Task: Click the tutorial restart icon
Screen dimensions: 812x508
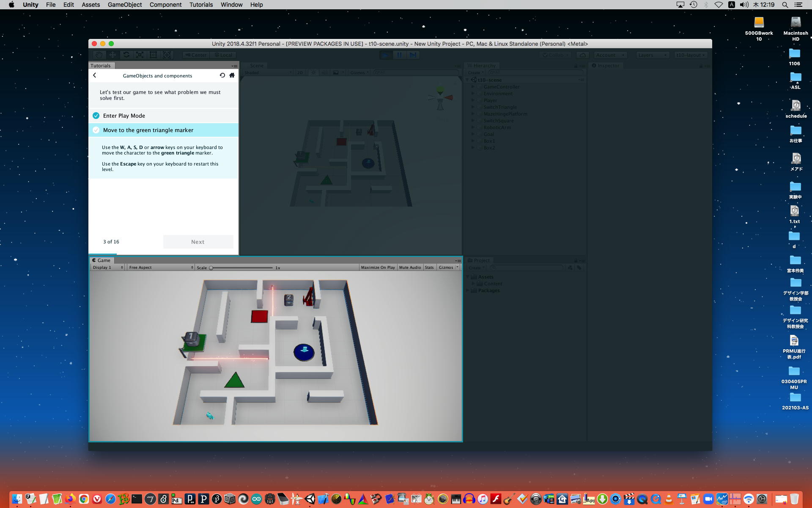Action: point(222,75)
